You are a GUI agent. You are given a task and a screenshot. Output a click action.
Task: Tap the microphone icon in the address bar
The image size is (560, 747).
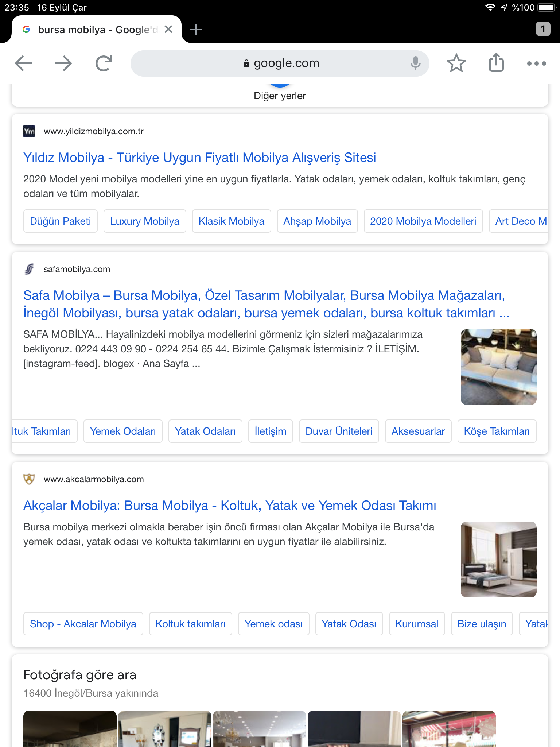point(415,63)
